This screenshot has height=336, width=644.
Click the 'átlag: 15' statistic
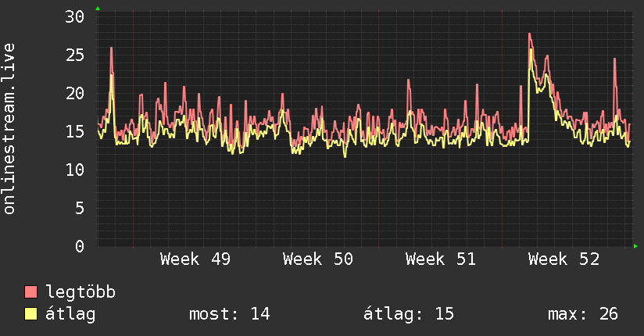click(x=409, y=314)
